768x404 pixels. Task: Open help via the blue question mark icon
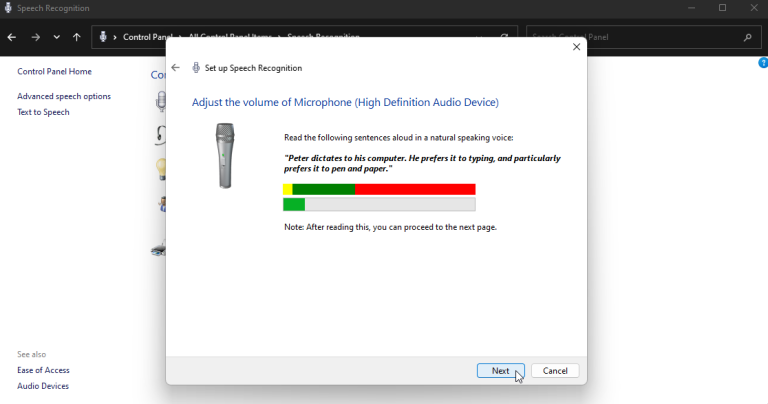(x=762, y=63)
